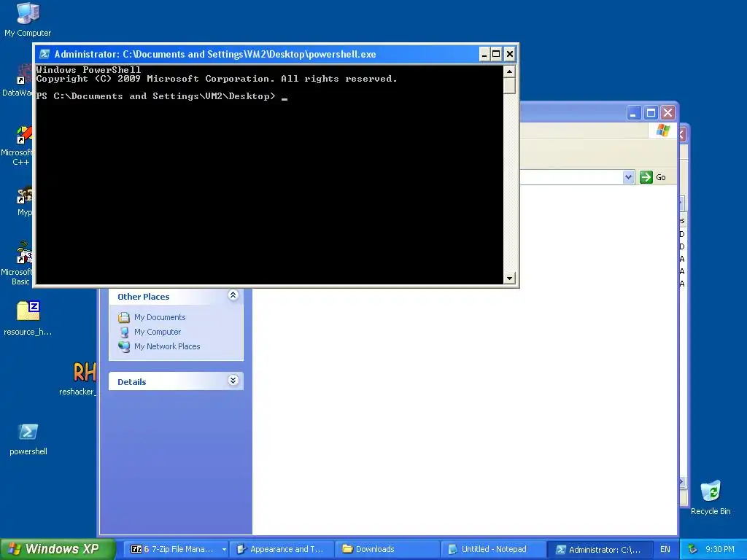Viewport: 747px width, 560px height.
Task: Select the Microsoft Basic desktop shortcut
Action: 19,262
